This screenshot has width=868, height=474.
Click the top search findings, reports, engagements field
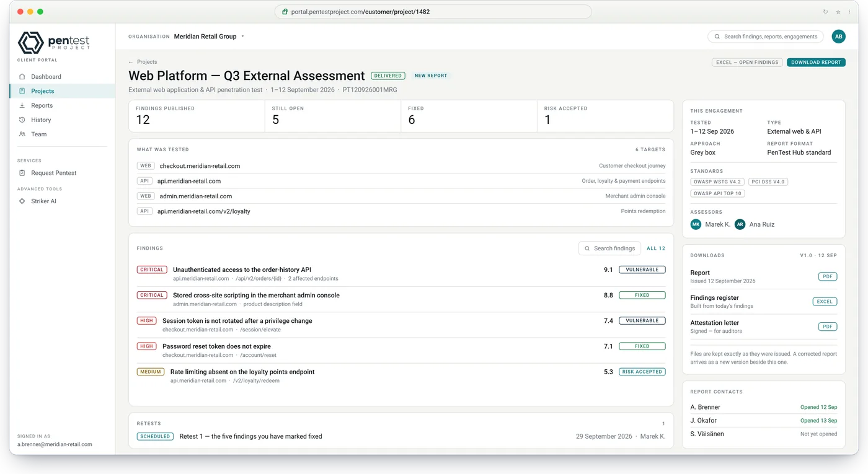click(766, 37)
